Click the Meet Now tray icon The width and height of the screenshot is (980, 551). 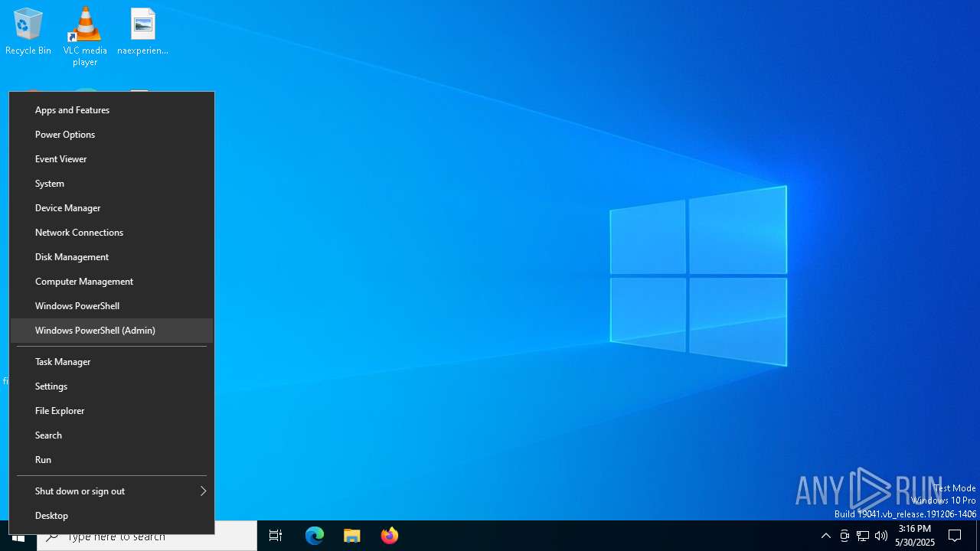[844, 536]
